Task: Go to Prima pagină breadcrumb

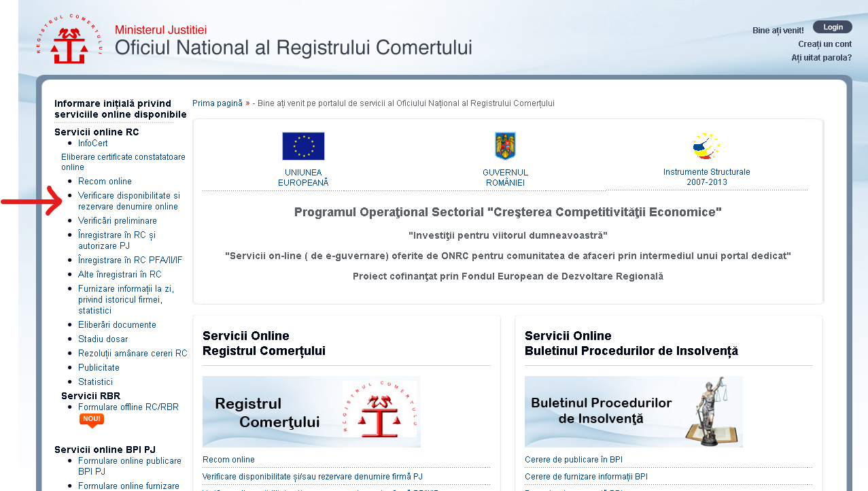Action: pos(218,103)
